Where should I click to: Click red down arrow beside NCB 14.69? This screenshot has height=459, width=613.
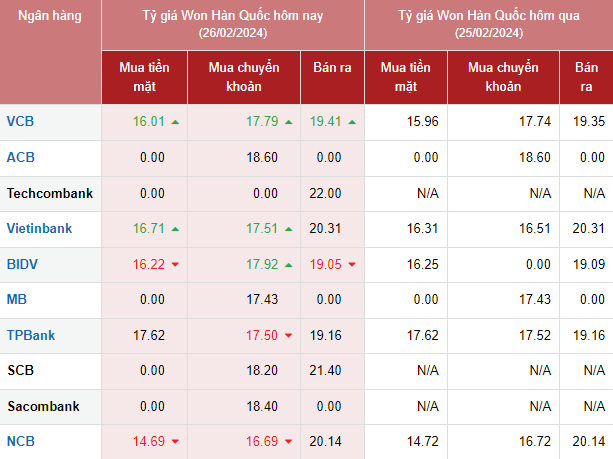pyautogui.click(x=175, y=442)
